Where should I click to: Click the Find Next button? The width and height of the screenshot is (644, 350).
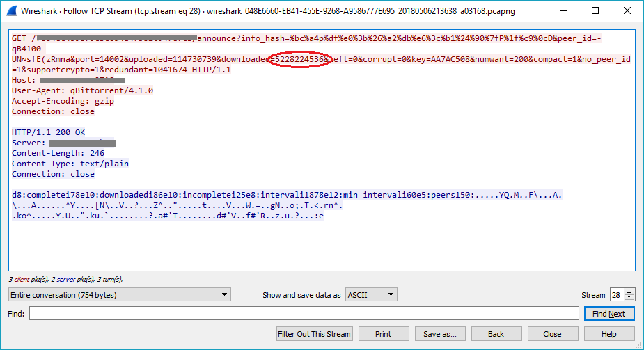(609, 314)
